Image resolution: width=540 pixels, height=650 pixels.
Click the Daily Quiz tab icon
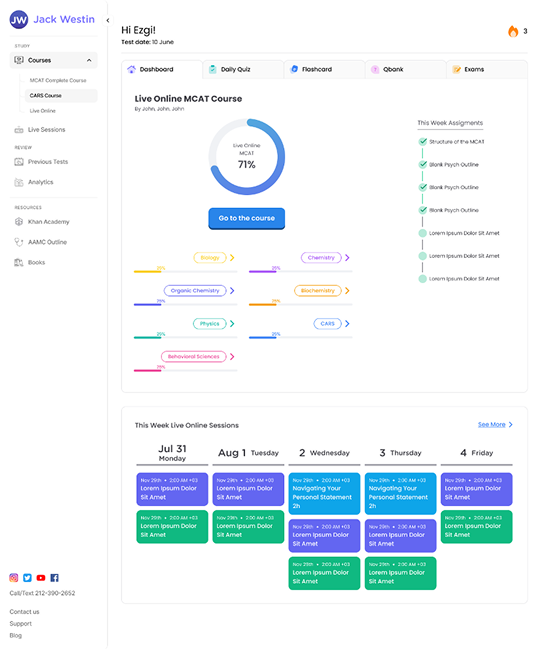[x=213, y=69]
